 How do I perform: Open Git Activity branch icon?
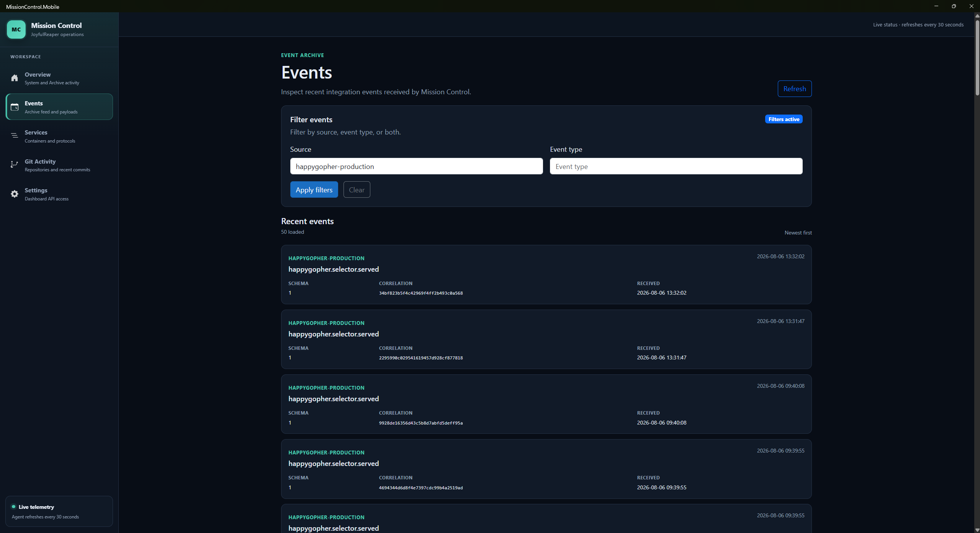pyautogui.click(x=14, y=164)
